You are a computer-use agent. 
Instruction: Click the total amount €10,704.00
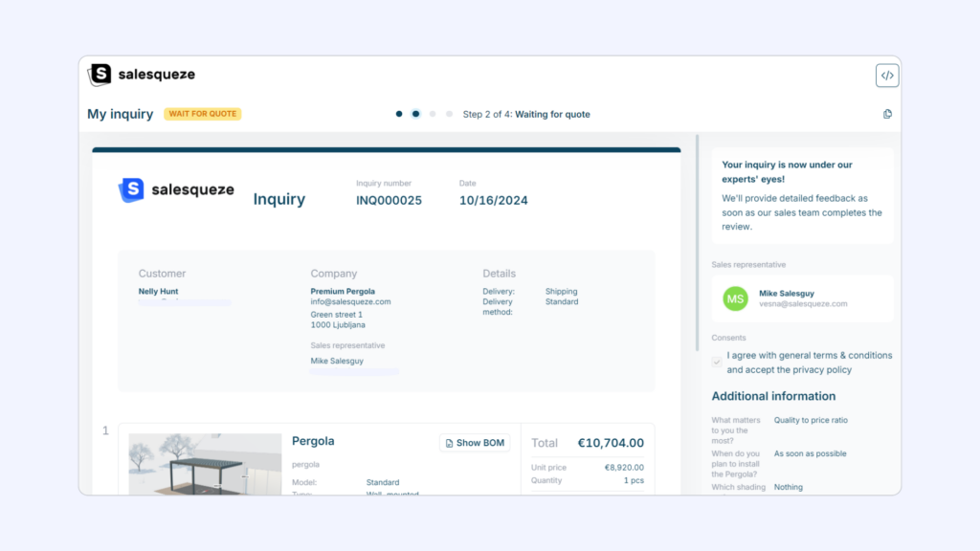[611, 443]
